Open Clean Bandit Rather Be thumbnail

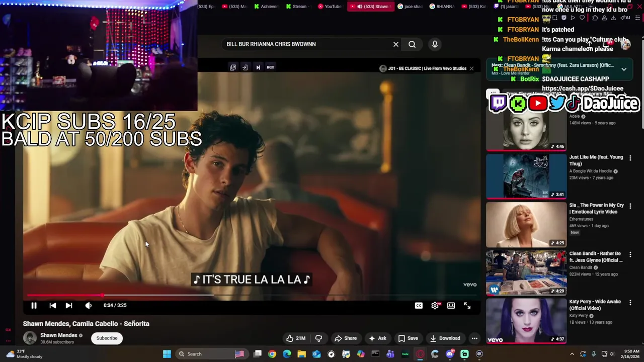click(x=526, y=273)
